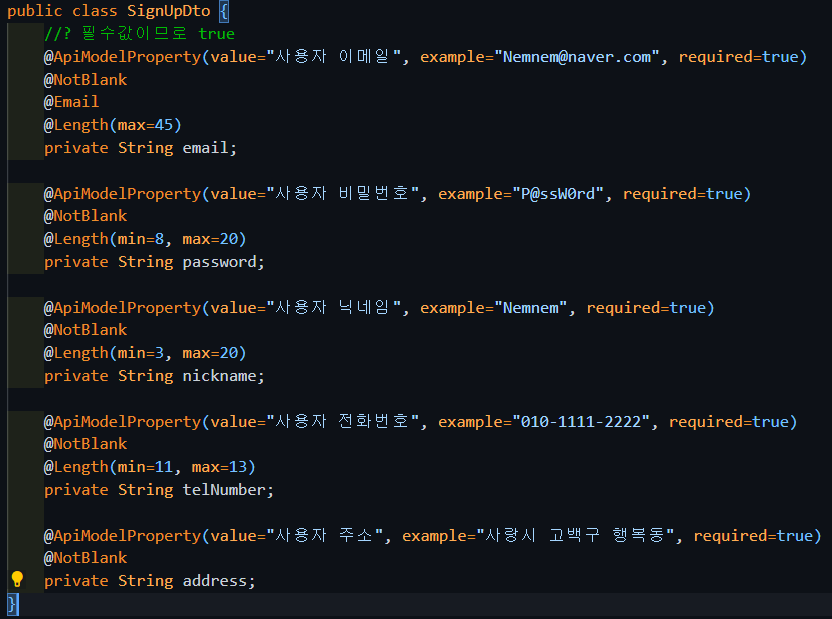
Task: Click the nickname example value "Nemnem"
Action: coord(531,308)
